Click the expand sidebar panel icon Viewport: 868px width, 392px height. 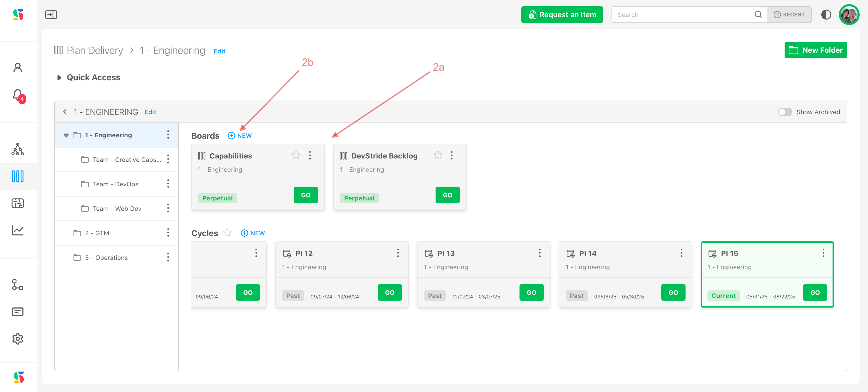tap(51, 15)
